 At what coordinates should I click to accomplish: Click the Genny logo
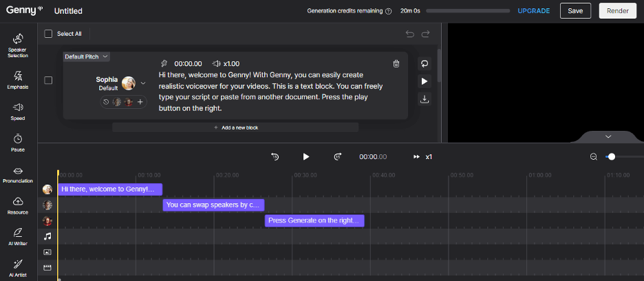[x=24, y=11]
